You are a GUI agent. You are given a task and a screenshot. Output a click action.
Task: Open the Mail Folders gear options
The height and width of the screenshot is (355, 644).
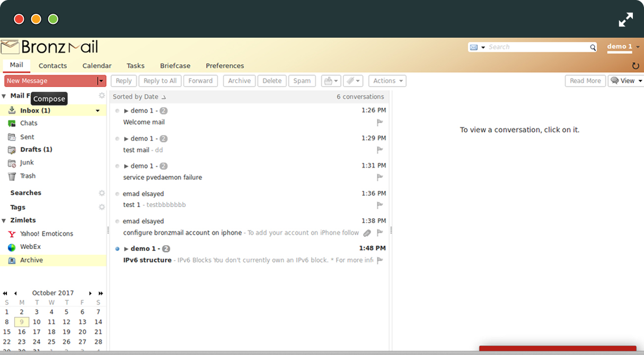(x=102, y=96)
